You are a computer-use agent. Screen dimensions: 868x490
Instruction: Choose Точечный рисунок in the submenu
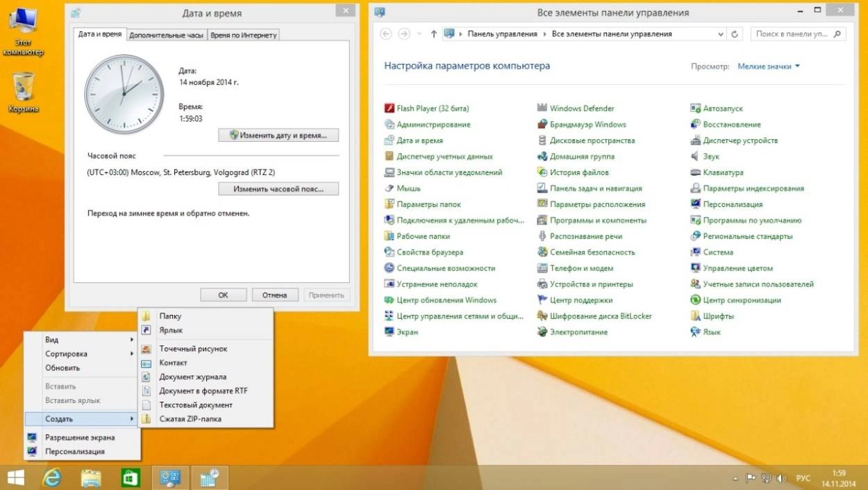pyautogui.click(x=206, y=349)
